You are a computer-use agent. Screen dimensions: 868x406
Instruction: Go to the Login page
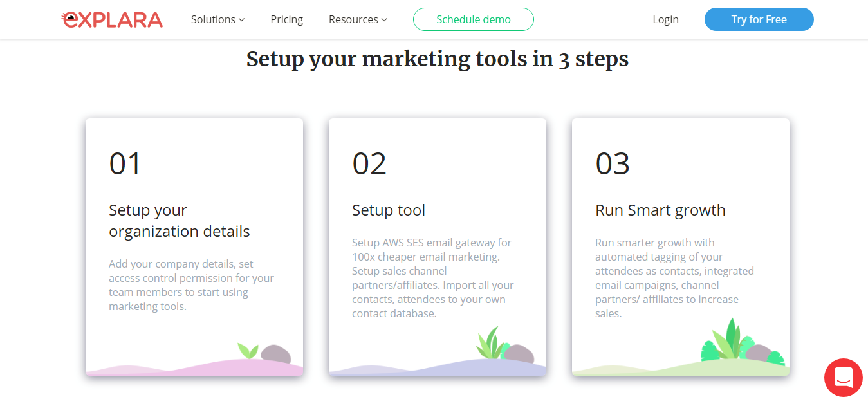665,19
